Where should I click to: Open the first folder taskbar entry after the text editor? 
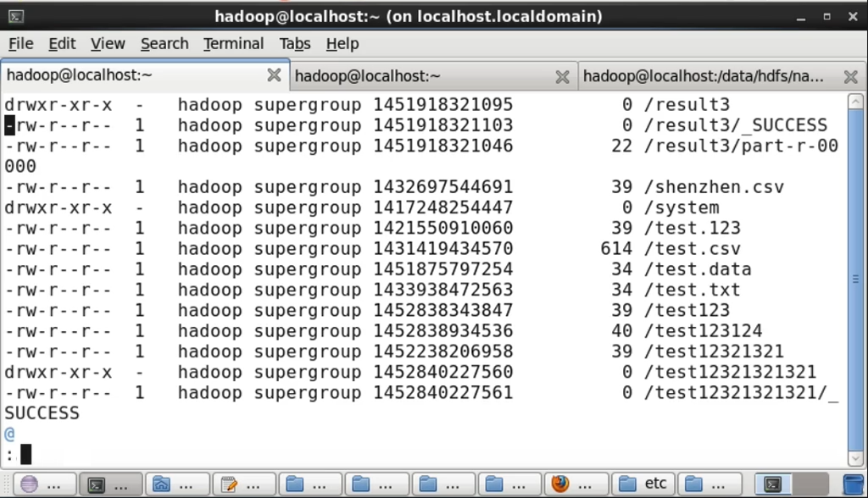coord(310,484)
